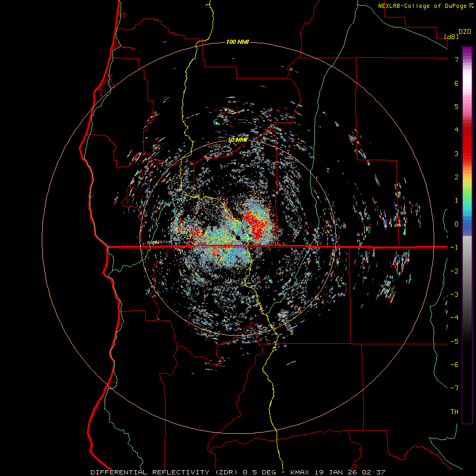
Task: Click the 3 value on color scale
Action: (456, 153)
